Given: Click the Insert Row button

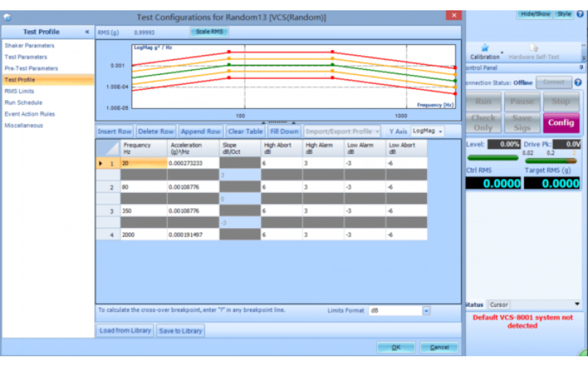Looking at the screenshot, I should pos(115,131).
